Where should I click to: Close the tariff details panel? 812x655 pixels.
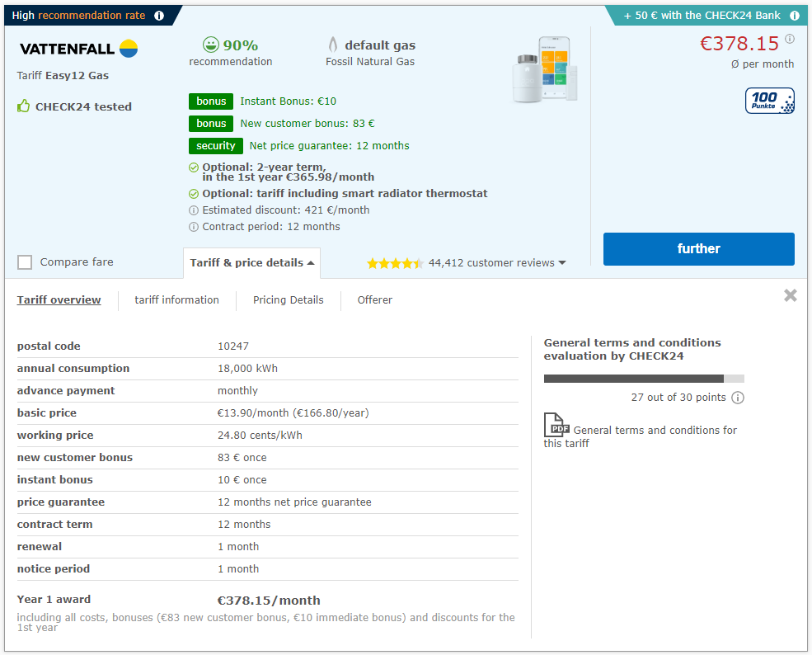(x=790, y=295)
